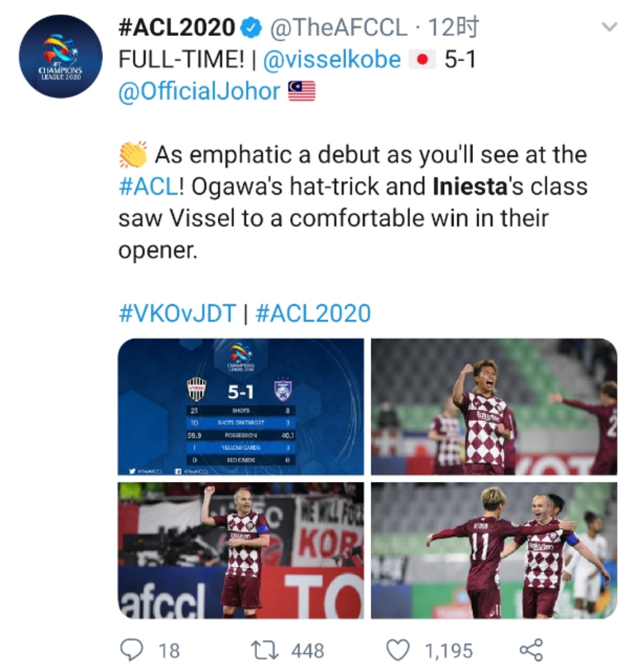
Task: Open the @OfficialJohor mention link
Action: pos(199,91)
